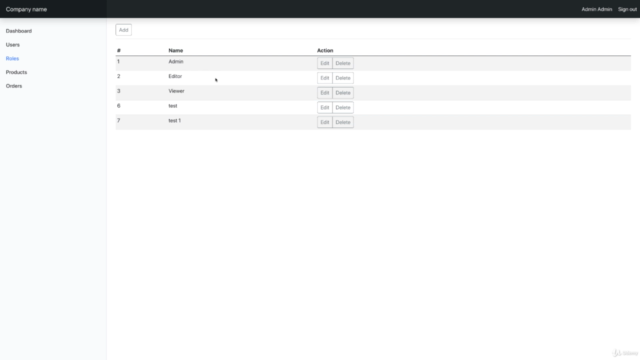Select the Viewer name cell

pos(176,91)
